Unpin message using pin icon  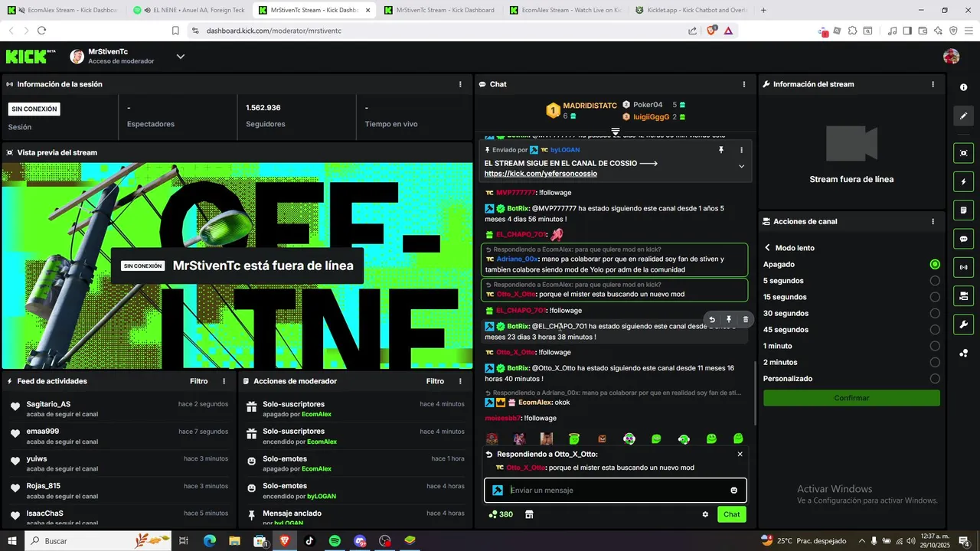[x=721, y=150]
